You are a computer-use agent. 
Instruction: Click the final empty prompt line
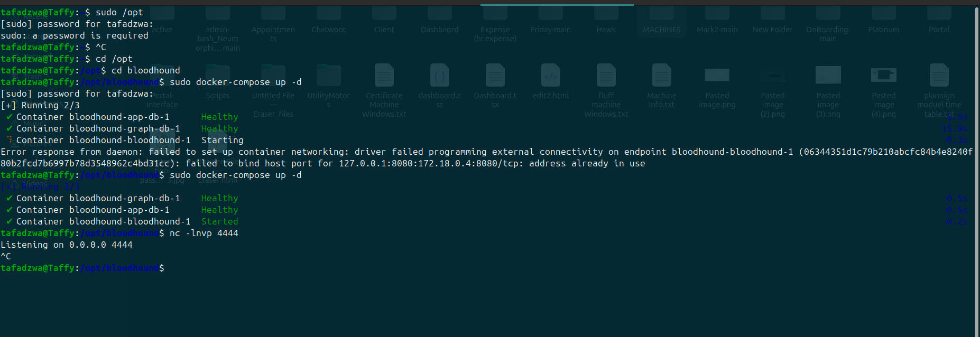(x=82, y=268)
